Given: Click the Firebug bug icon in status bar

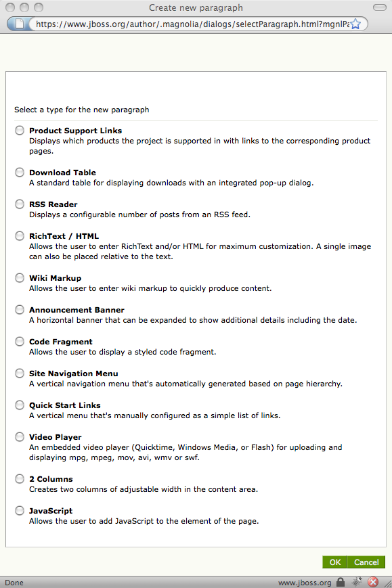Looking at the screenshot, I should 356,582.
